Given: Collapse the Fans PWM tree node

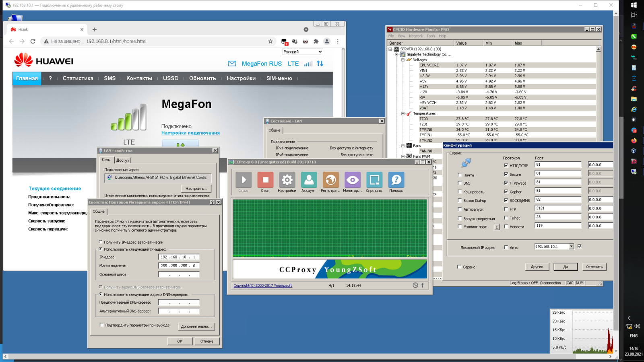Looking at the screenshot, I should [x=403, y=156].
